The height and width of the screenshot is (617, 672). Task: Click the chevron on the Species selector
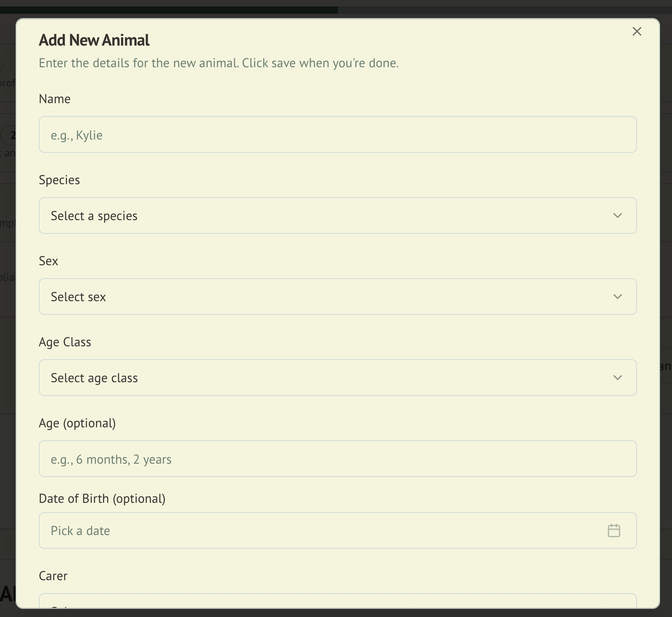[617, 215]
